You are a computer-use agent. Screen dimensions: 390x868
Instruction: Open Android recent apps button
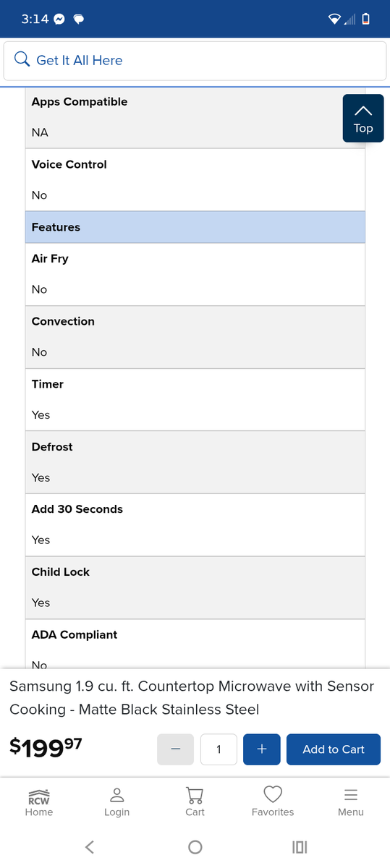(x=300, y=847)
